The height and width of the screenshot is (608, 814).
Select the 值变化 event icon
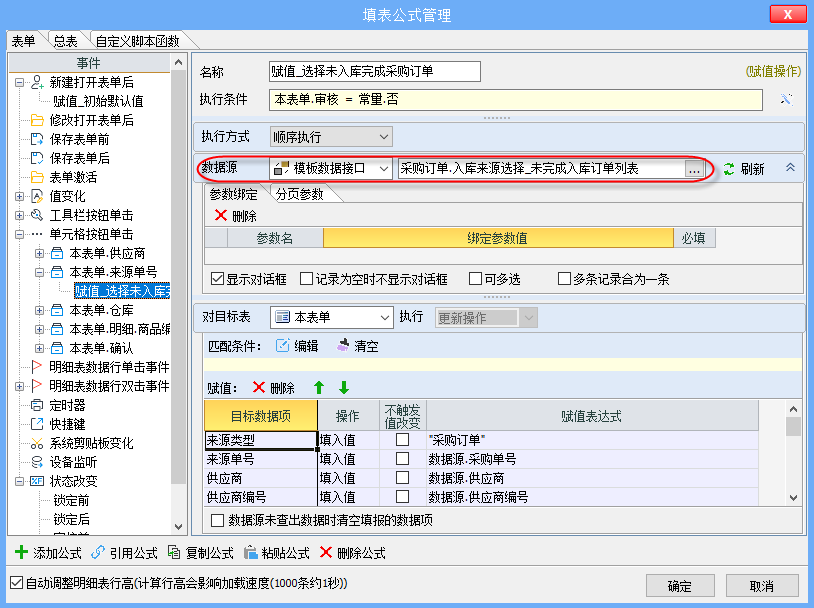(x=37, y=196)
